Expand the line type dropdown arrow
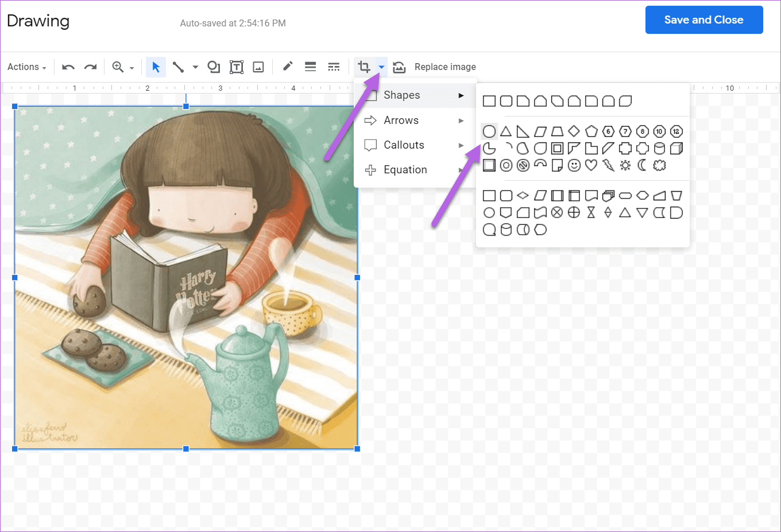781x532 pixels. click(195, 67)
